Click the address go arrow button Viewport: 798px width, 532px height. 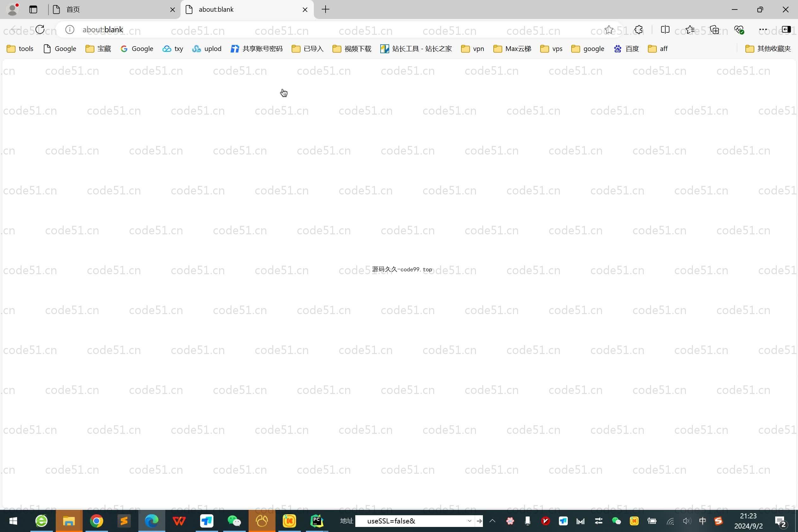pos(479,521)
